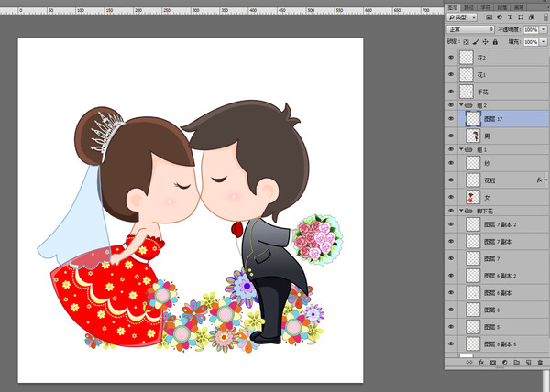Hide the 男 layer
550x392 pixels.
point(451,136)
